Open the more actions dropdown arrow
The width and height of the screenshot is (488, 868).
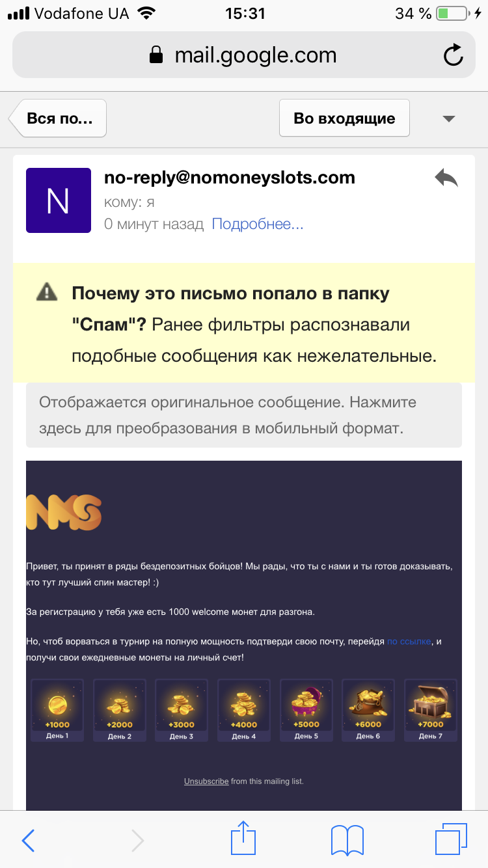pos(448,118)
